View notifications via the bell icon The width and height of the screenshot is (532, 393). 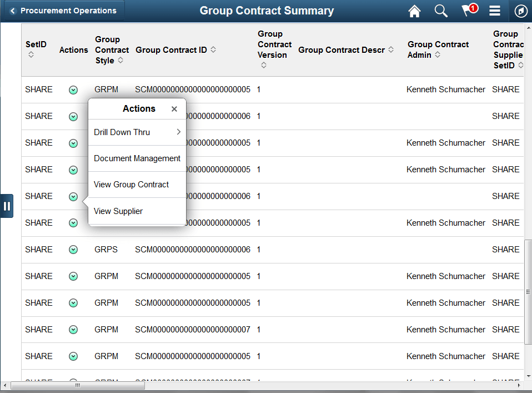(x=468, y=11)
